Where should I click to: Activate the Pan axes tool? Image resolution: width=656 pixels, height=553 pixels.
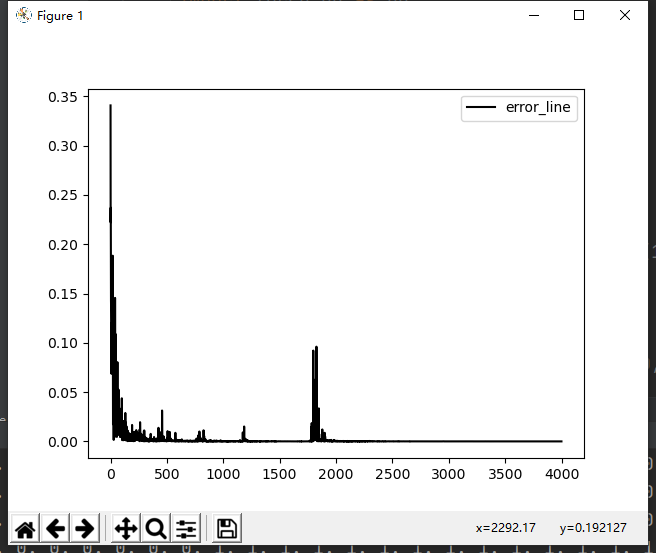[126, 528]
